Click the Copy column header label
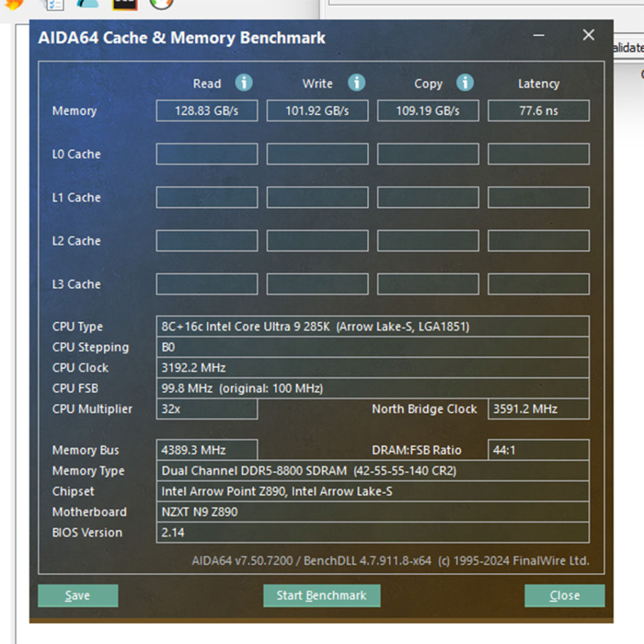Screen dimensions: 644x644 click(428, 84)
